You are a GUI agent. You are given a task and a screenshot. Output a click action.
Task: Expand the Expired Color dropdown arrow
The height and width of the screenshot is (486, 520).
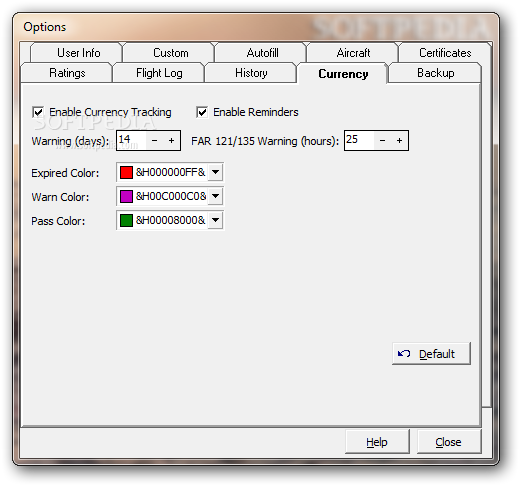[215, 172]
